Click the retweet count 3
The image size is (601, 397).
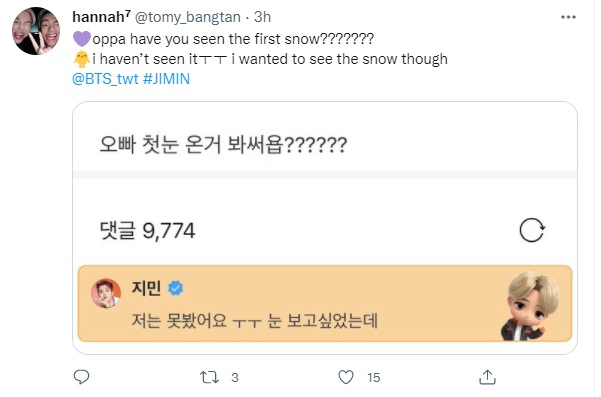235,378
